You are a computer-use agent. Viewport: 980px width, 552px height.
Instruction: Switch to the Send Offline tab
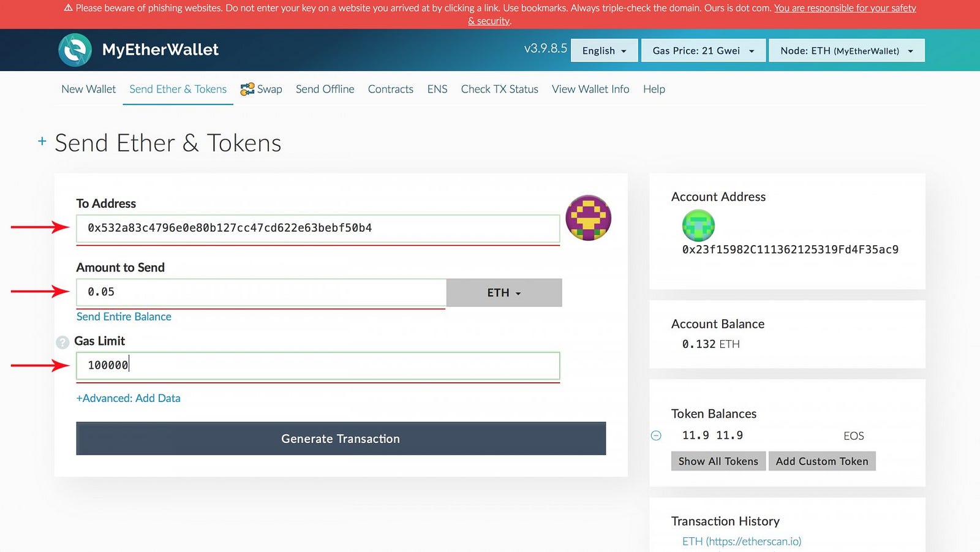click(x=325, y=89)
